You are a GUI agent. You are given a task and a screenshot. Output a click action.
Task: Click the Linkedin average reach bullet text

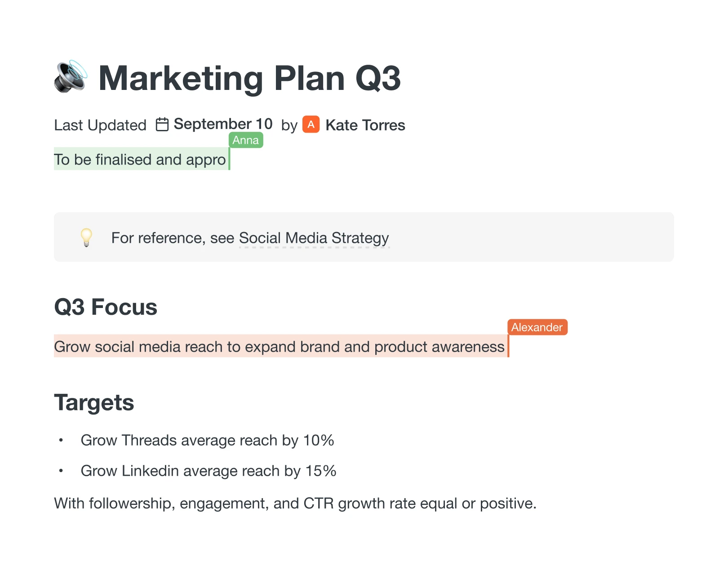click(208, 471)
